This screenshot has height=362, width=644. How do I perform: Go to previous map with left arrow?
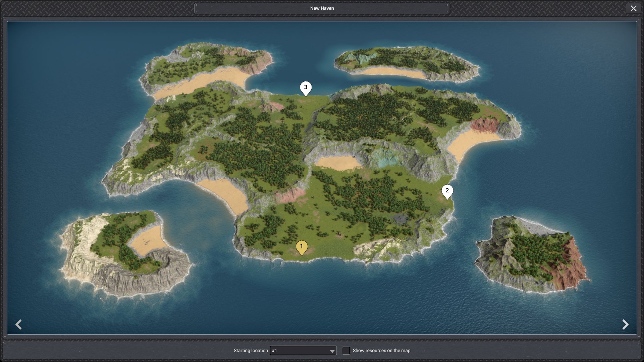point(18,324)
